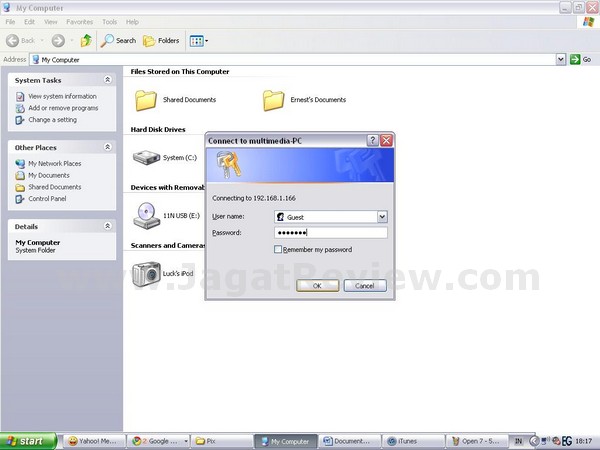Select the 11N USB (E:) drive icon

point(146,215)
